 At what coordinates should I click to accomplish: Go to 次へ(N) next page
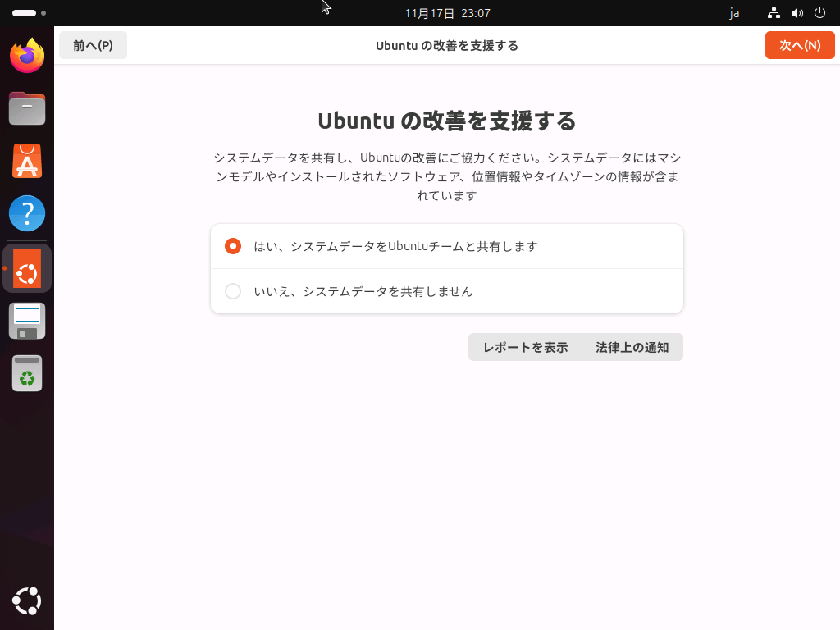coord(800,46)
